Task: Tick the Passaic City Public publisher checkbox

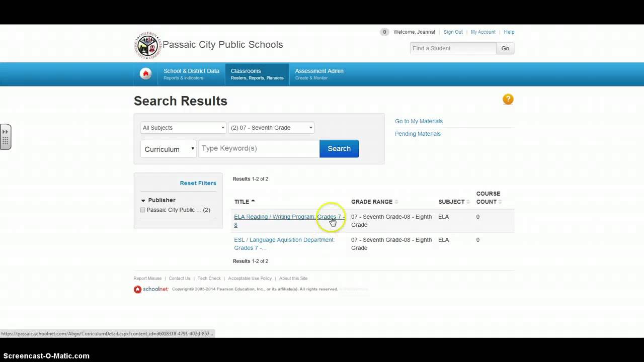Action: [x=142, y=210]
